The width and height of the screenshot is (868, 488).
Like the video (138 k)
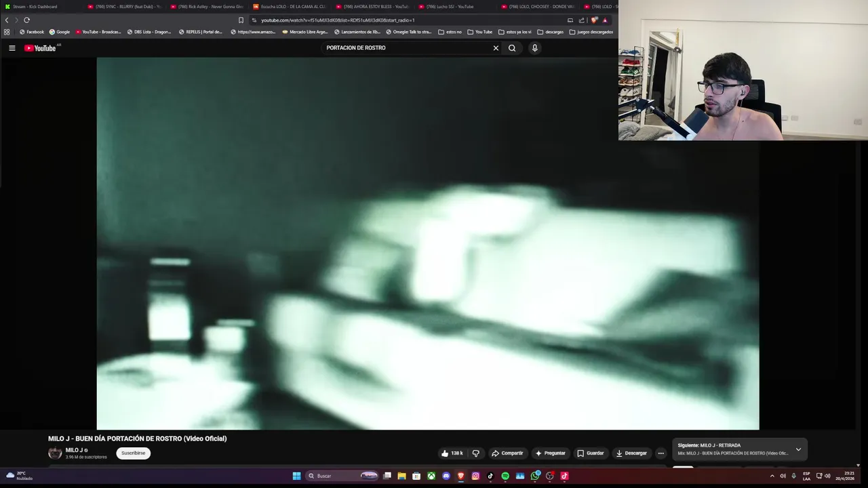(452, 453)
